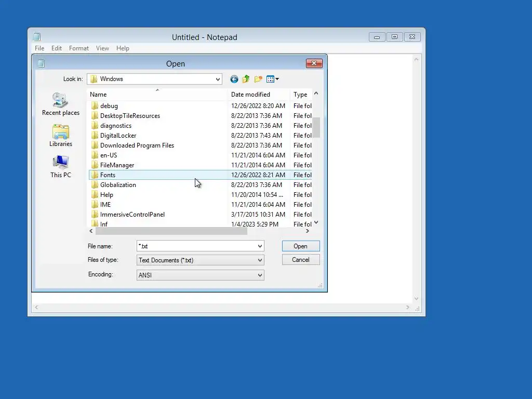Viewport: 532px width, 399px height.
Task: Click the date 3/17/2015 10:31 AM
Action: 258,215
